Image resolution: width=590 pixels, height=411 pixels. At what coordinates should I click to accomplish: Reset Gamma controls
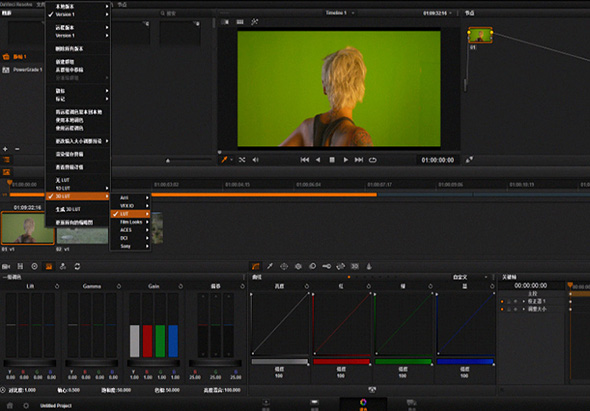pos(119,286)
